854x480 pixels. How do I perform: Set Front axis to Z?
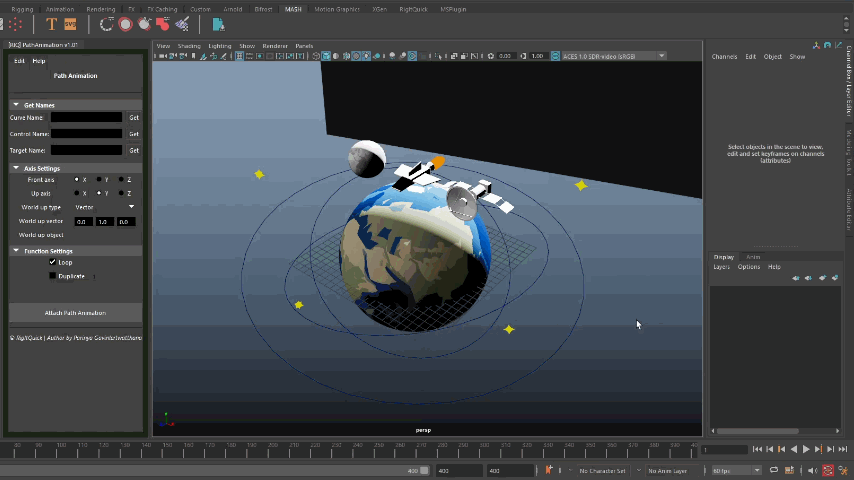121,179
